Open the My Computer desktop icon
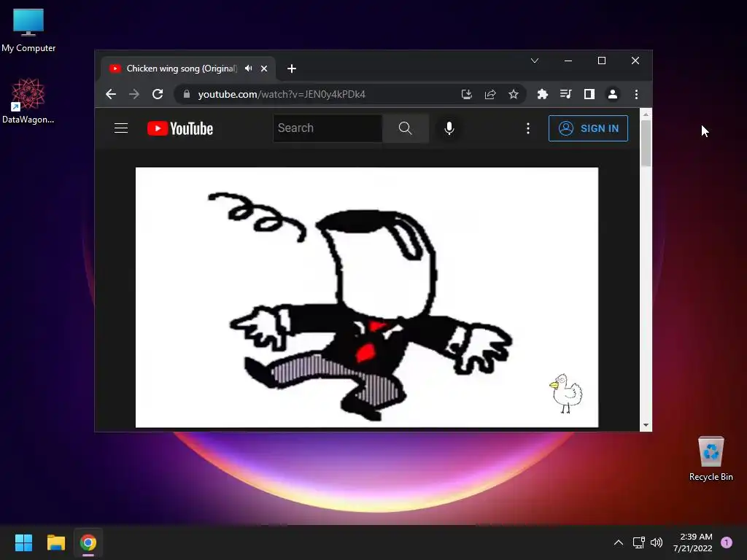747x560 pixels. [x=28, y=30]
